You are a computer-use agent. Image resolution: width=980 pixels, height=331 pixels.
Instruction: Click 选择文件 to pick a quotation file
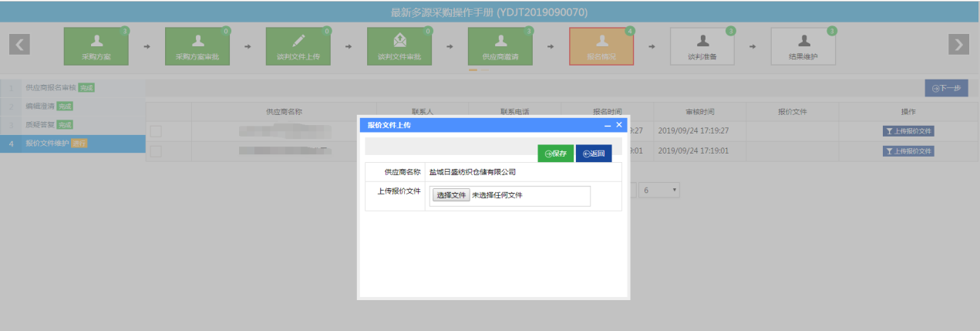[x=450, y=195]
